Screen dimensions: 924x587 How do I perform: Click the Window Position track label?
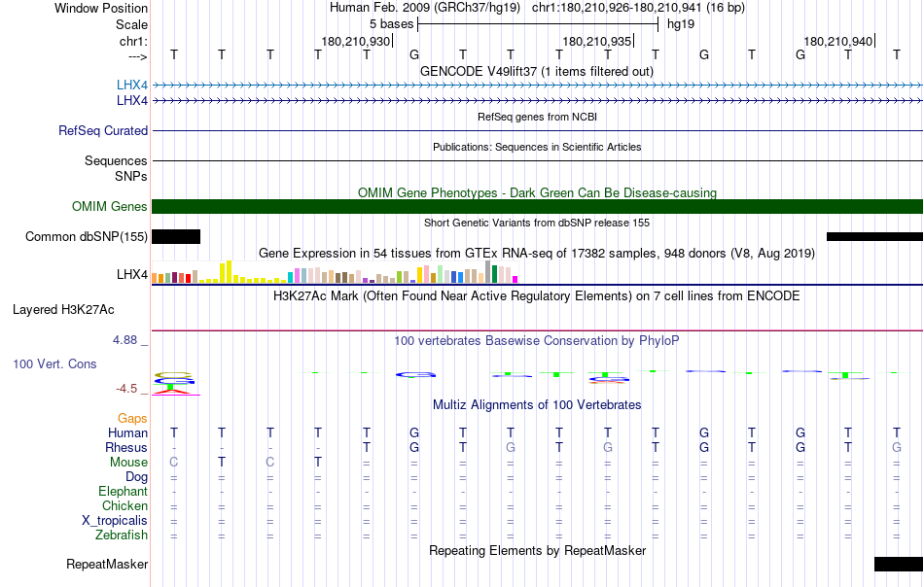(x=101, y=8)
